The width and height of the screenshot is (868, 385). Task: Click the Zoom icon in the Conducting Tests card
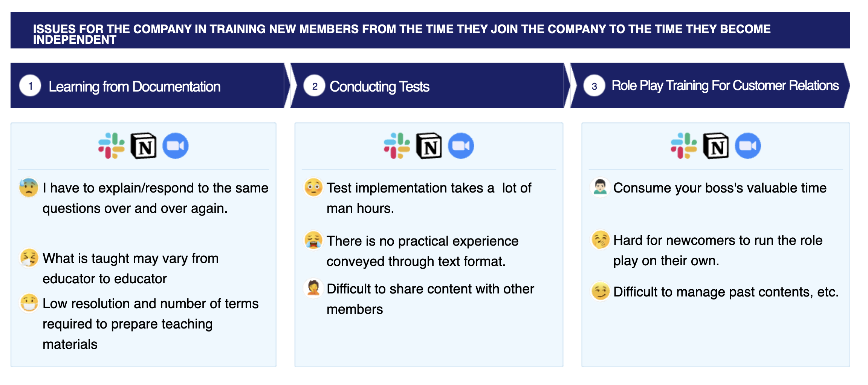(x=461, y=146)
